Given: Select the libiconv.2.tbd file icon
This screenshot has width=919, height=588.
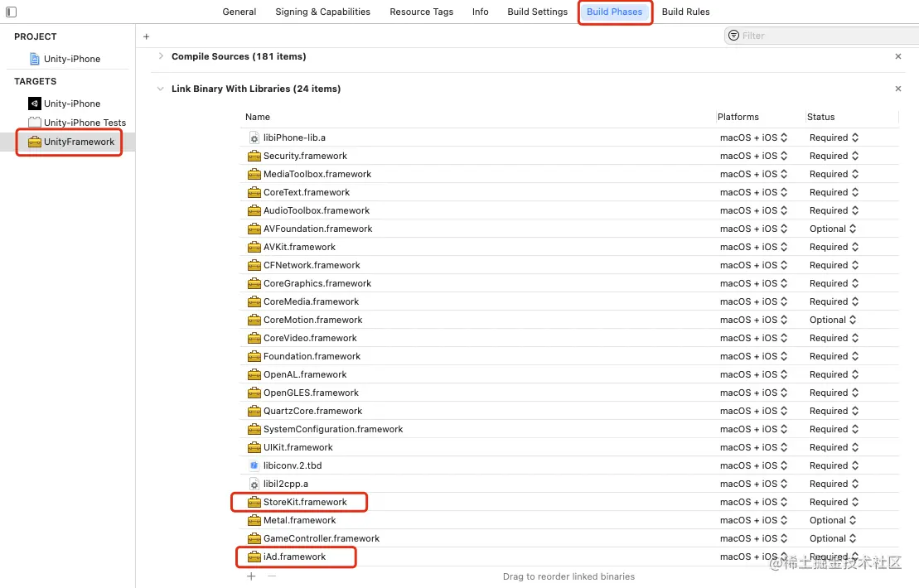Looking at the screenshot, I should [254, 465].
